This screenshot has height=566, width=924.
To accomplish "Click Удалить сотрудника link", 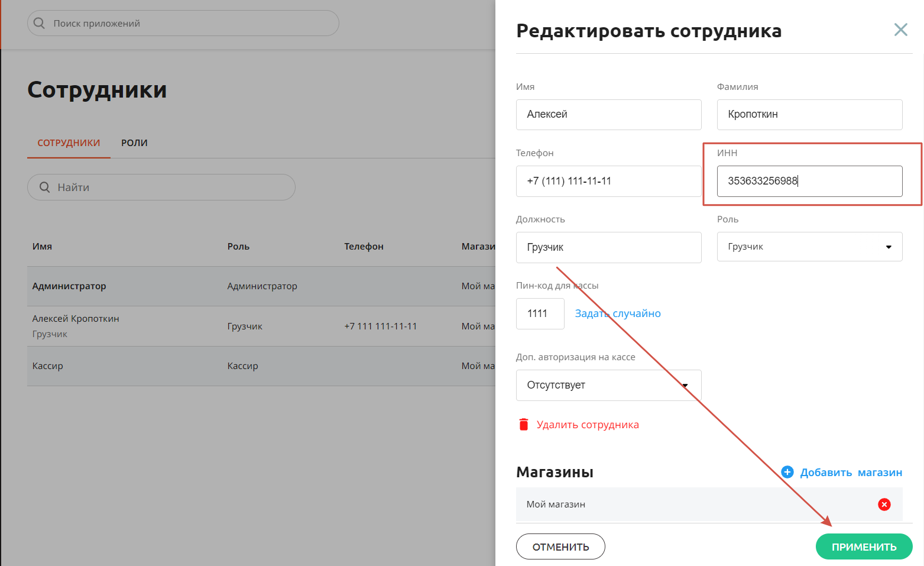I will click(588, 425).
